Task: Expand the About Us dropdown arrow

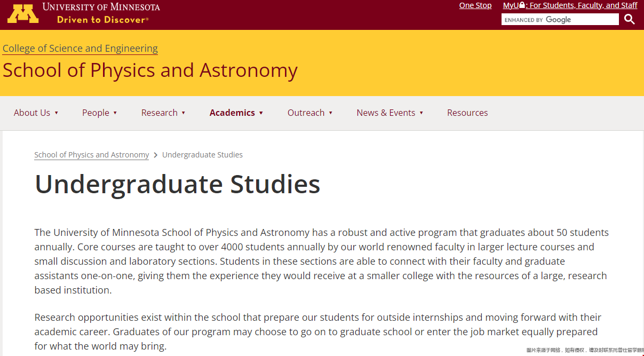Action: coord(56,113)
